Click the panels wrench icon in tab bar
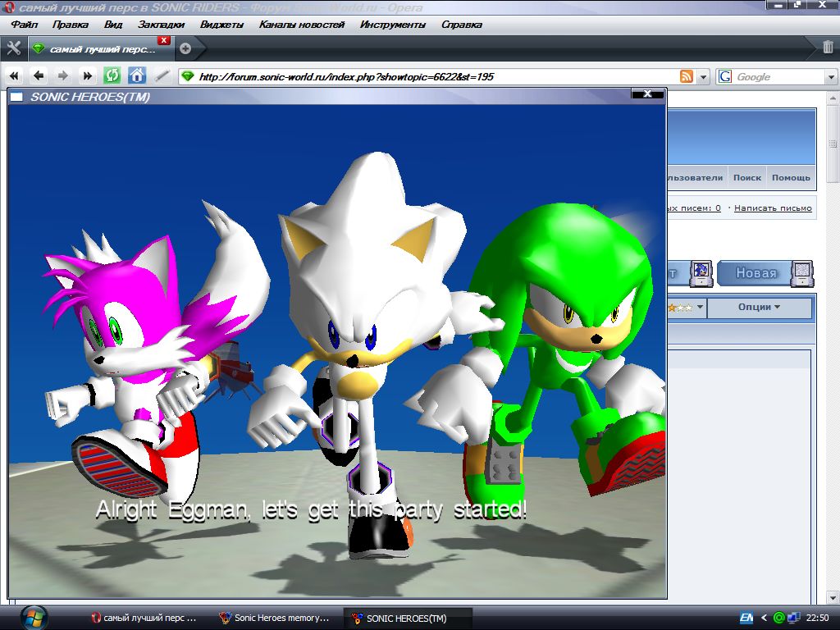The height and width of the screenshot is (630, 840). pos(13,48)
